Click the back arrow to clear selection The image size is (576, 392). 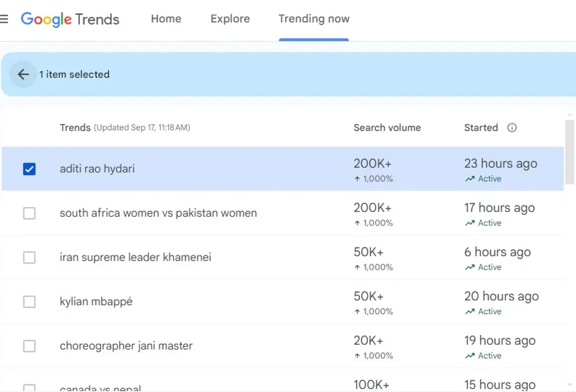23,75
